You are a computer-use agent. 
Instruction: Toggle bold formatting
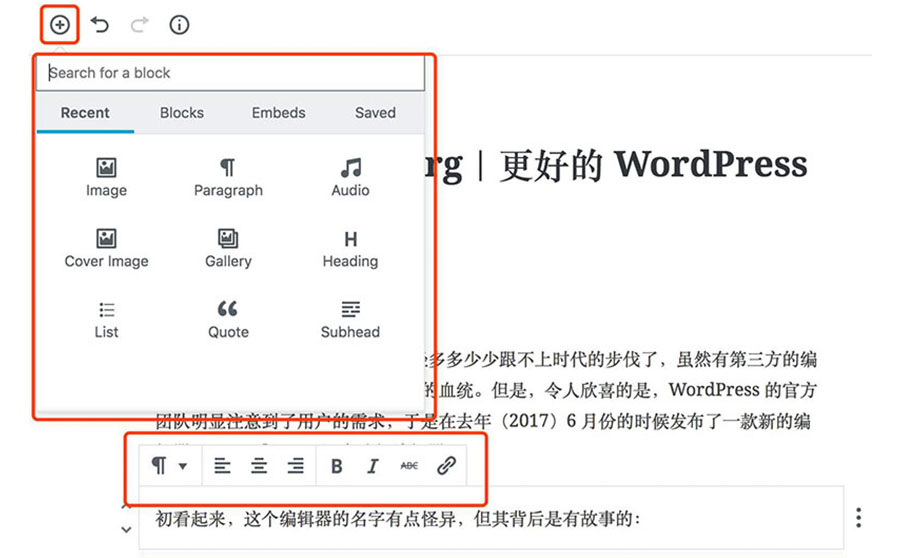[337, 466]
